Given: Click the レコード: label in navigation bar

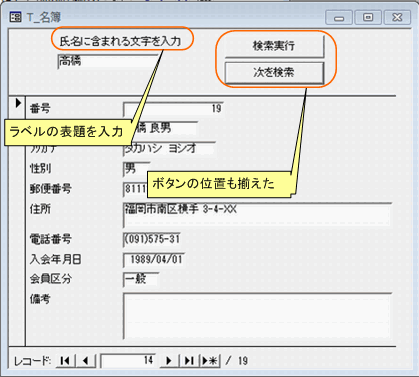Looking at the screenshot, I should [33, 361].
